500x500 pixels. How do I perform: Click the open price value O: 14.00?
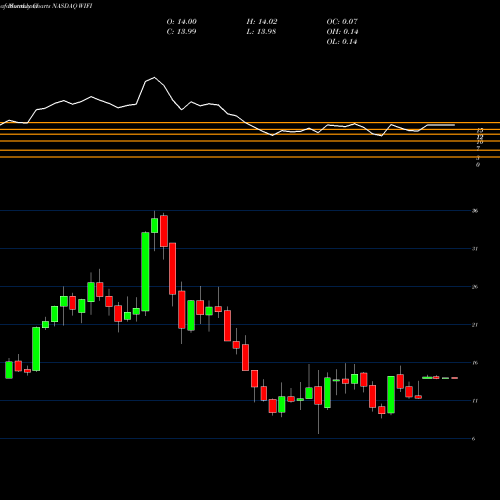pos(182,22)
